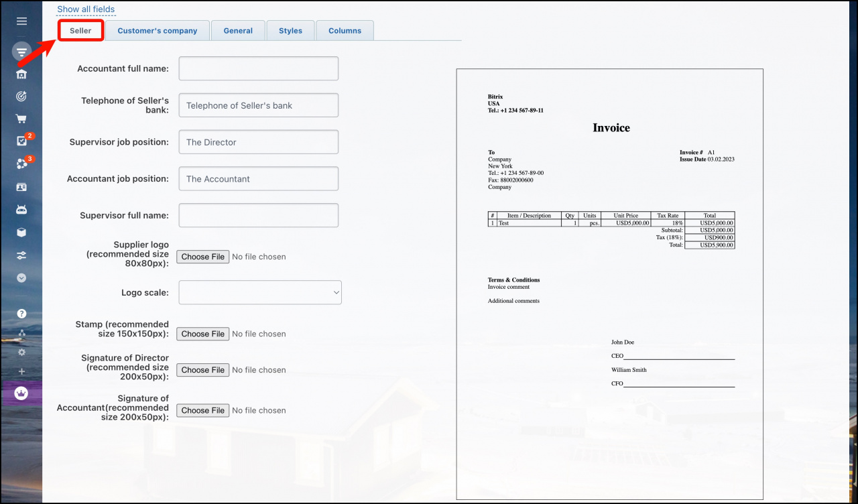Choose file for Supplier logo

click(x=203, y=257)
